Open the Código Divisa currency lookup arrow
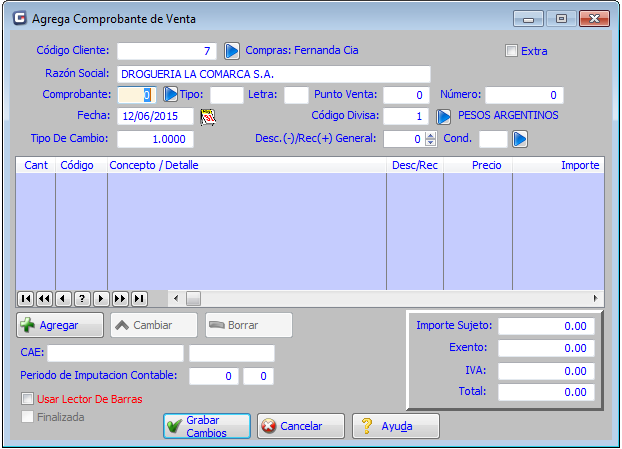 click(x=444, y=116)
